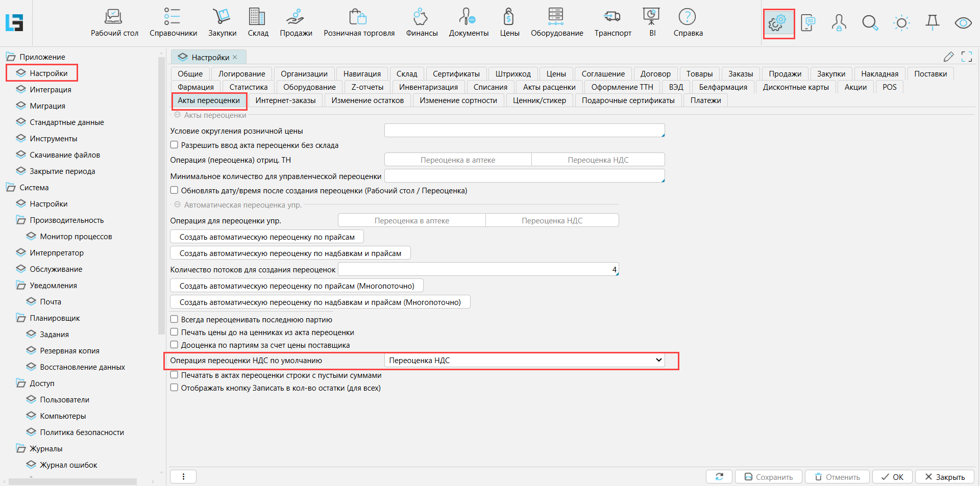Open the Склад warehouse toolbar icon

click(258, 22)
